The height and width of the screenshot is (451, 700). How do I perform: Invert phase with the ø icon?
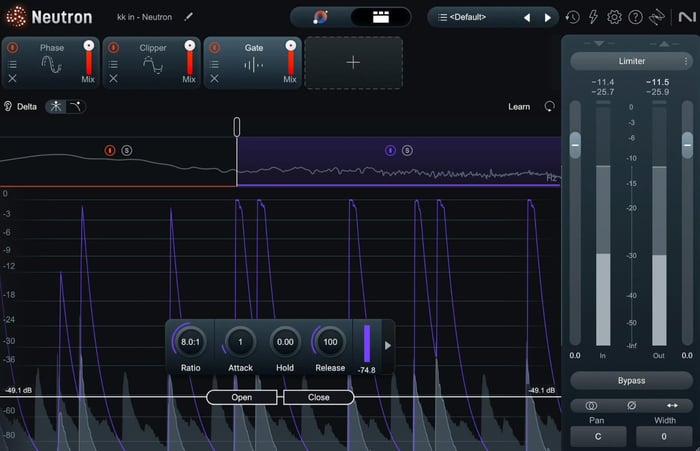(631, 405)
